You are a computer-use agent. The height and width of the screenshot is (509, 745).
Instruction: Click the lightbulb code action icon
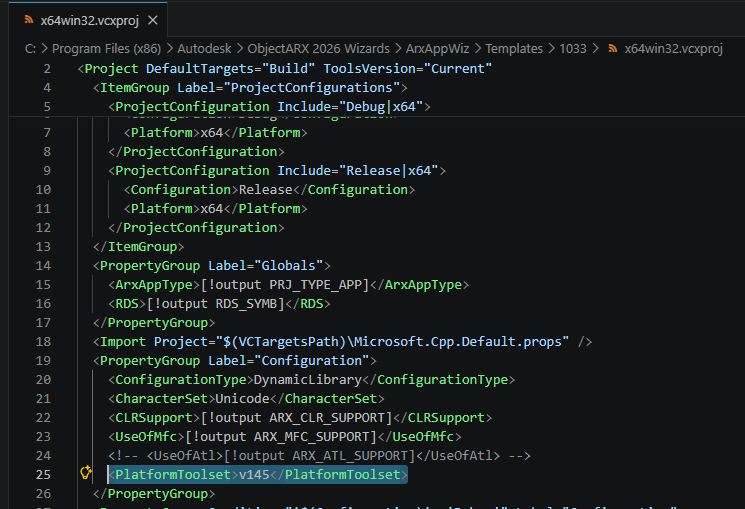[86, 474]
